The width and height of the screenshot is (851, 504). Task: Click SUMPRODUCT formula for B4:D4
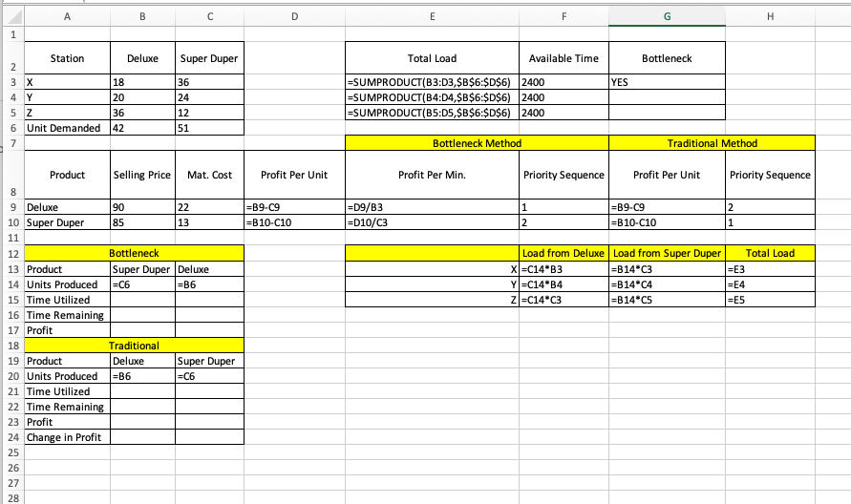point(432,97)
